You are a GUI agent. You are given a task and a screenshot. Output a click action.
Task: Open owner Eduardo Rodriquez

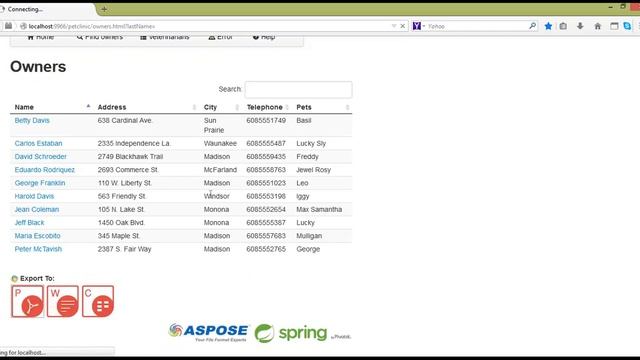[44, 170]
